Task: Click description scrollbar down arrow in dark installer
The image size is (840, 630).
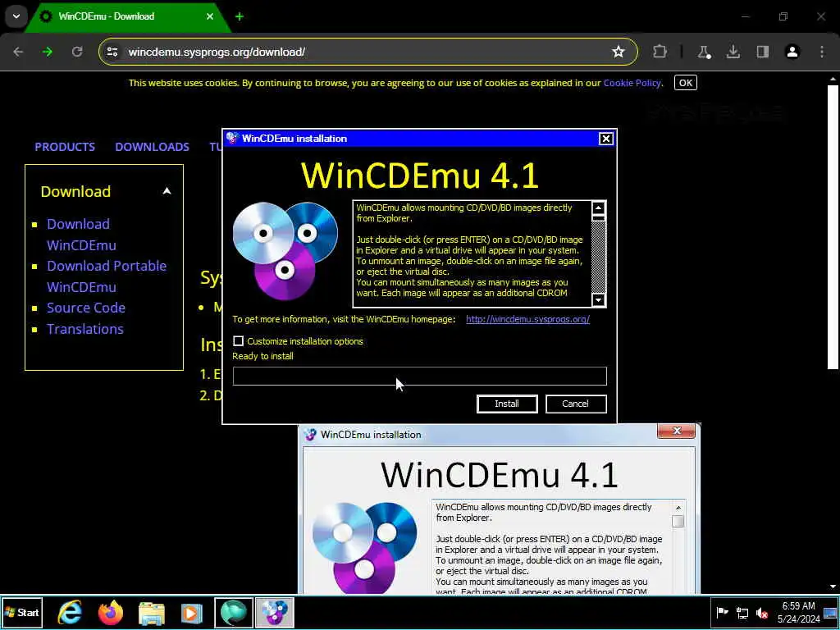Action: (x=598, y=299)
